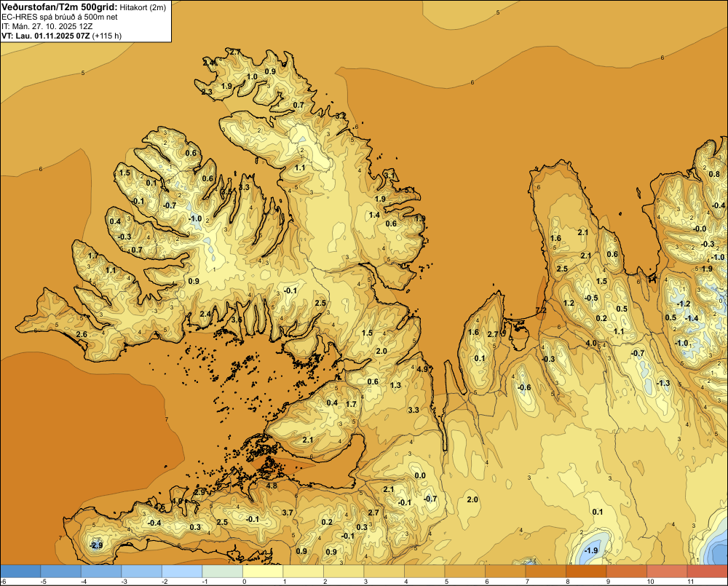Screen dimensions: 728x586
Task: Click the legend swatch between -2 and -1
Action: coord(182,571)
